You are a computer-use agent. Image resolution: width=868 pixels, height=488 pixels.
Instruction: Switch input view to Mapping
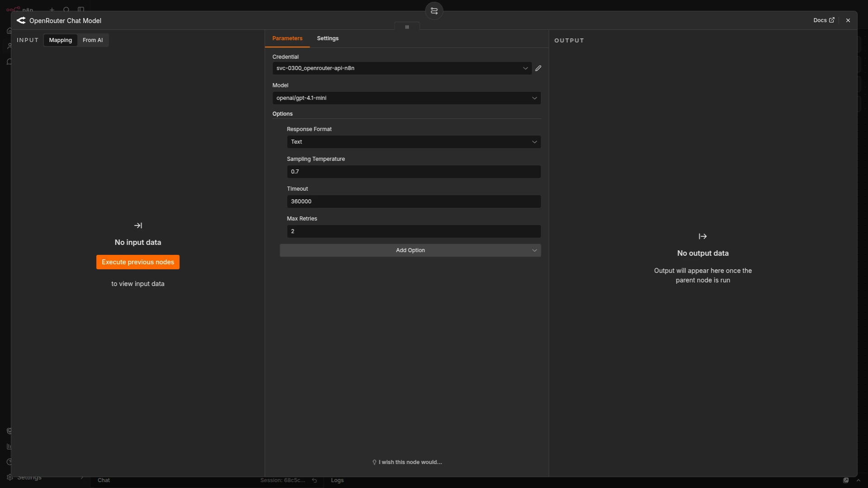pyautogui.click(x=61, y=40)
